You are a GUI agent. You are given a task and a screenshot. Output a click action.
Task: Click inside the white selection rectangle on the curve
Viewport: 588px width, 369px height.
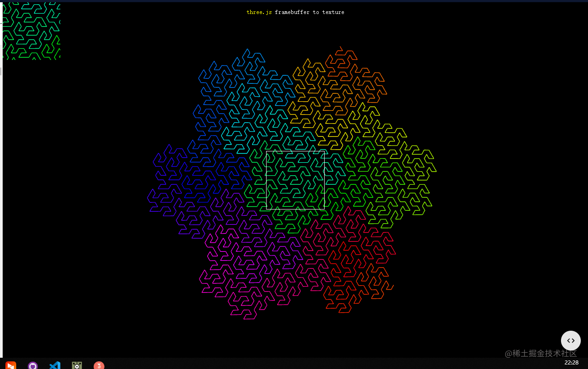[x=295, y=180]
